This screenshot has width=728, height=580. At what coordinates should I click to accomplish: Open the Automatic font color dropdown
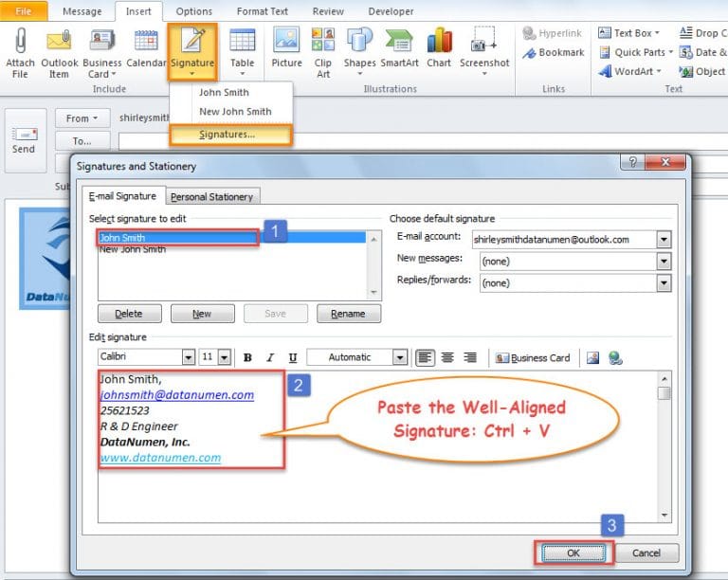tap(399, 357)
